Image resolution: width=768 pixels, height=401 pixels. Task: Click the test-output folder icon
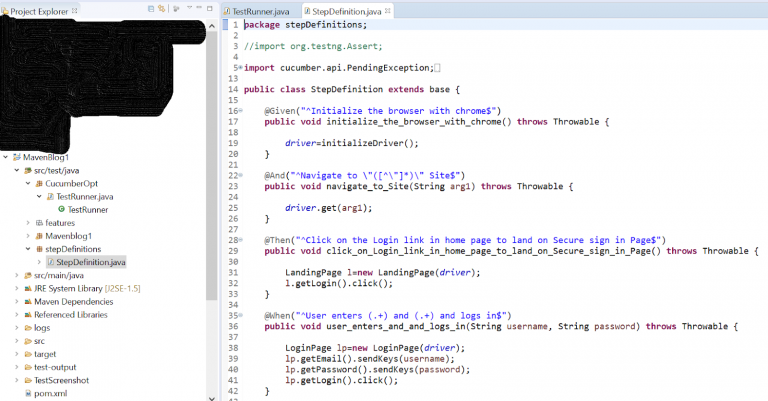(28, 367)
